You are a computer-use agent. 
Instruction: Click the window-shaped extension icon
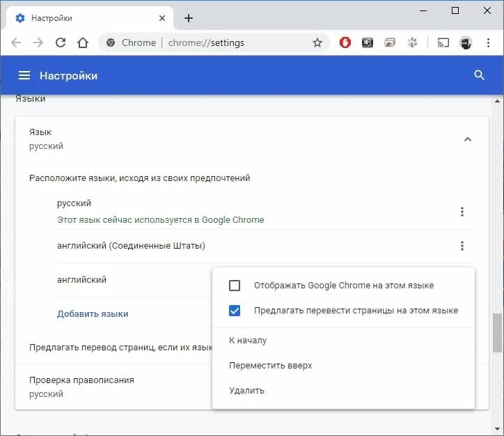[390, 42]
